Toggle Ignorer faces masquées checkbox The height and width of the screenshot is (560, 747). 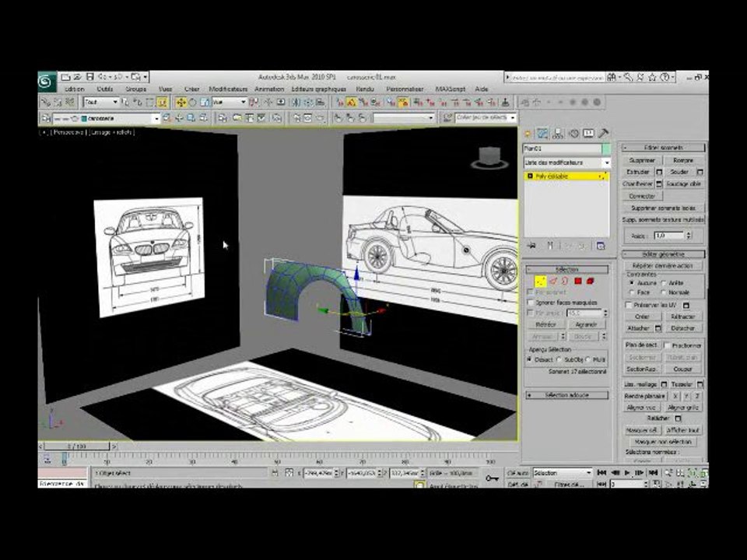(530, 303)
